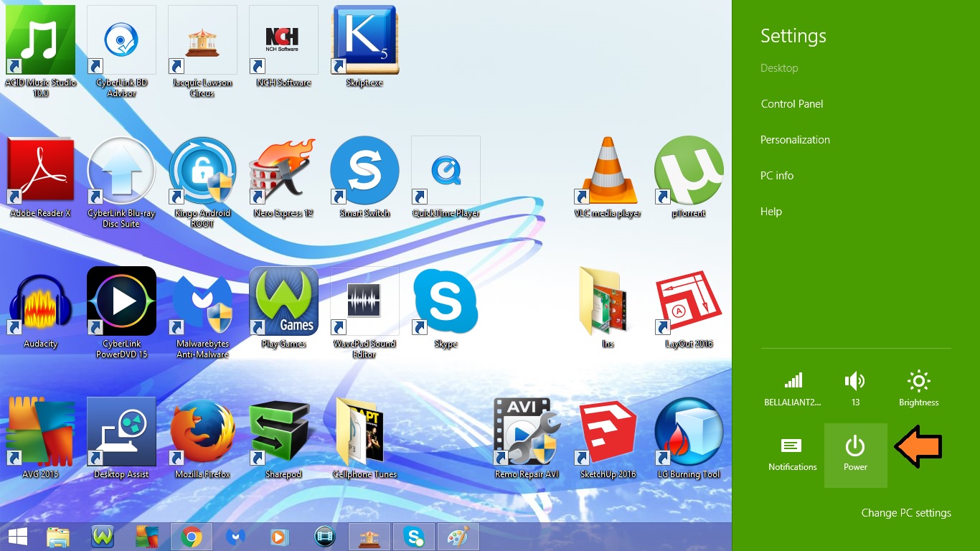This screenshot has height=551, width=980.
Task: Select CyberLink PowerDVD 15 shortcut
Action: 121,312
